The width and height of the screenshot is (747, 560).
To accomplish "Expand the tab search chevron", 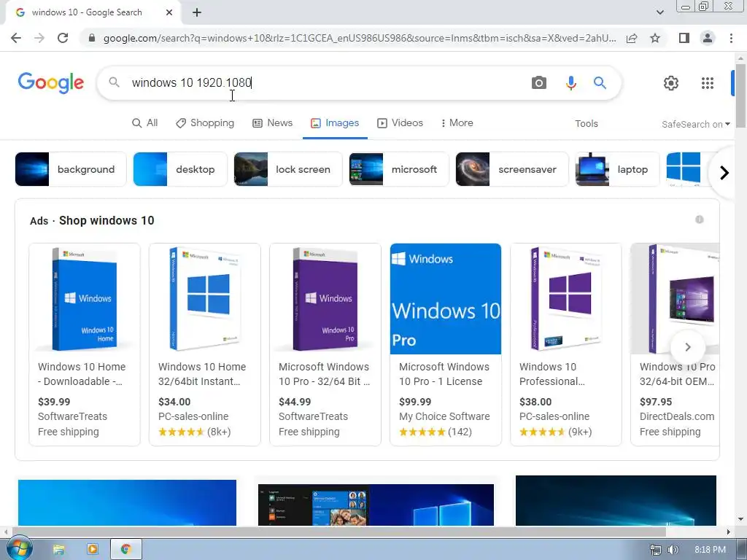I will pyautogui.click(x=659, y=12).
